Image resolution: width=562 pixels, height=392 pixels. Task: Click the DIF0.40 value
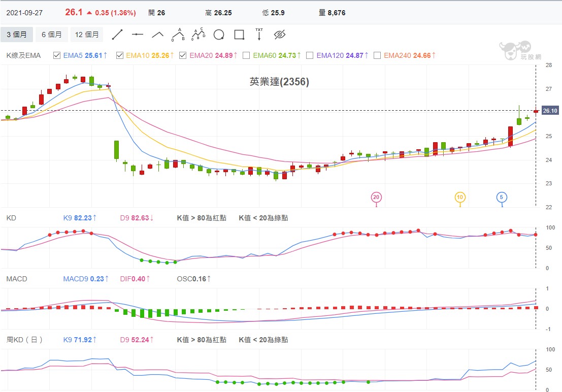135,279
